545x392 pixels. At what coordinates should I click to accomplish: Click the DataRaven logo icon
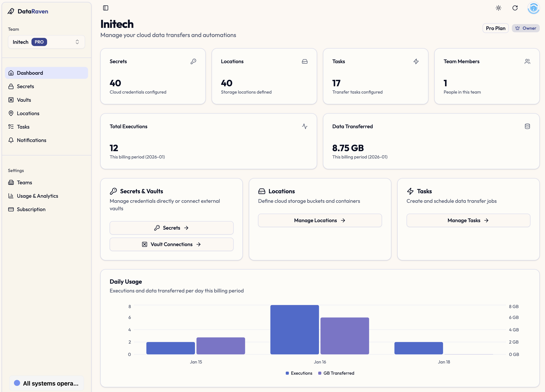coord(11,11)
